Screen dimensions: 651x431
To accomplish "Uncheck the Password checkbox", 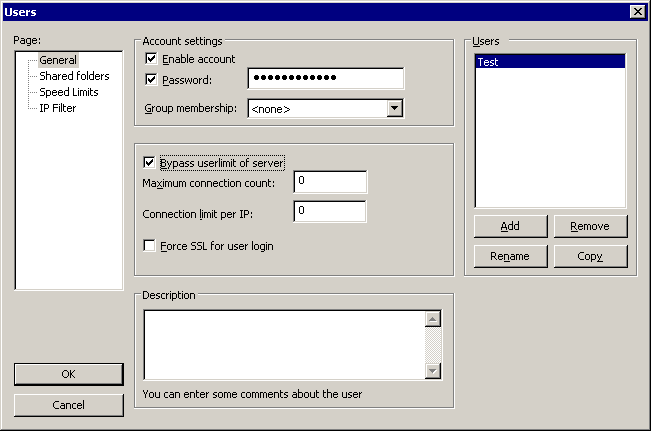I will (x=152, y=79).
